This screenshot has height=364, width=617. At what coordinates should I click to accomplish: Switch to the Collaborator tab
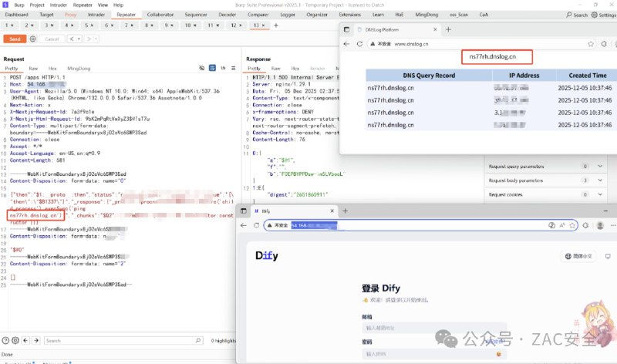point(160,15)
